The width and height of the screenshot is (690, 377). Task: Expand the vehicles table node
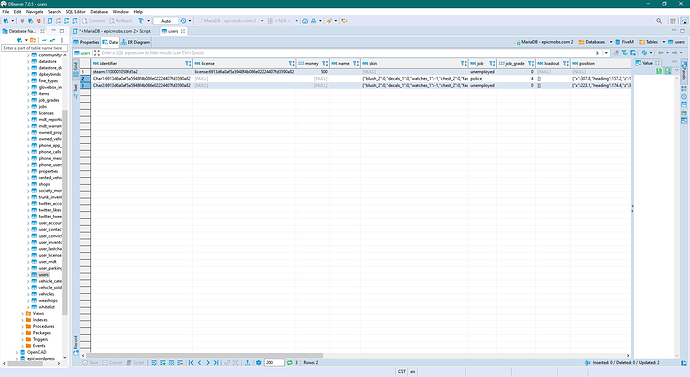pos(29,294)
